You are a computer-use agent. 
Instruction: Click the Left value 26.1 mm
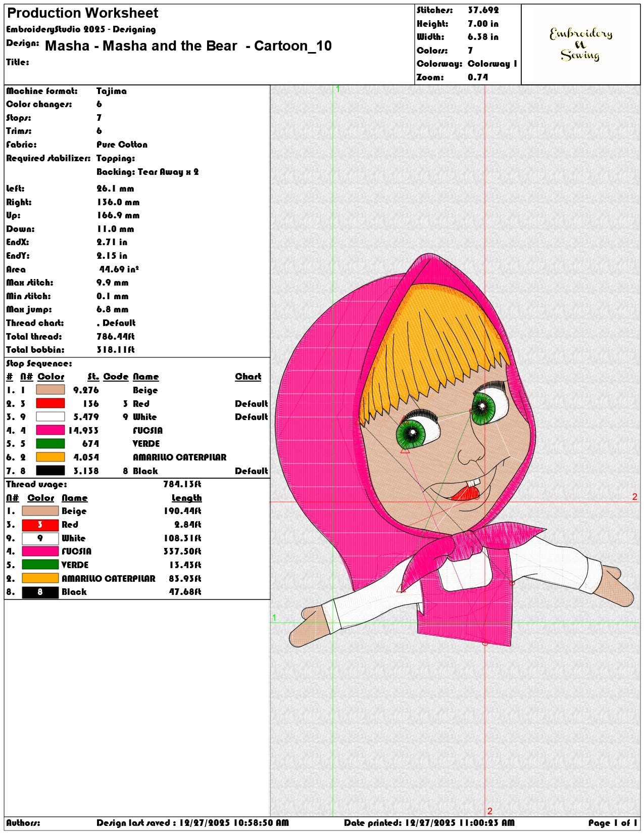pos(115,189)
